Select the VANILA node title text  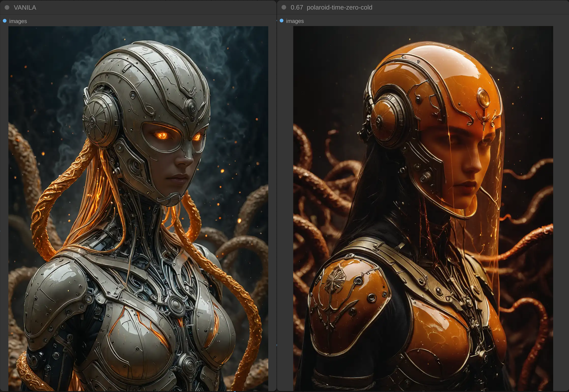[x=25, y=8]
